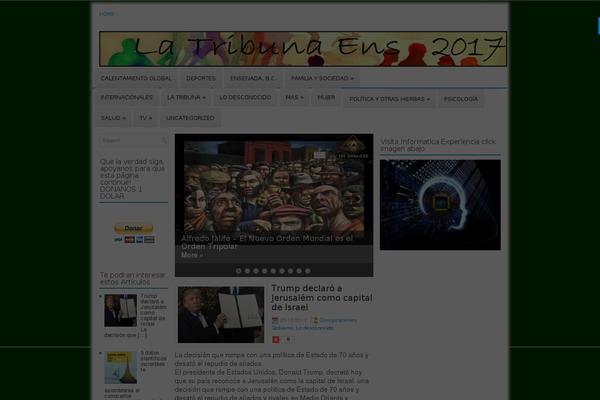Viewport: 600px width, 400px height.
Task: Expand the LA TRIBUNA » menu
Action: point(186,98)
